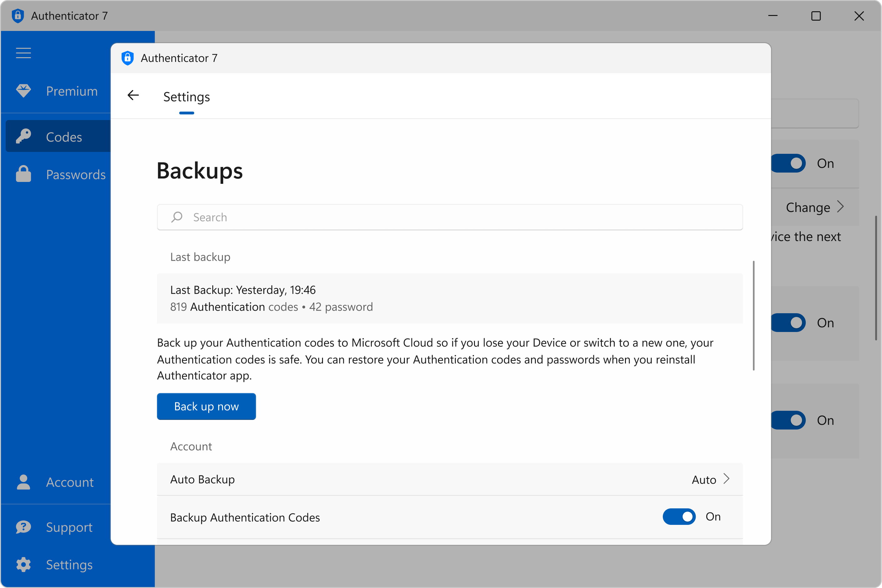Turn off Backup Authentication Codes toggle
This screenshot has width=882, height=588.
click(679, 517)
